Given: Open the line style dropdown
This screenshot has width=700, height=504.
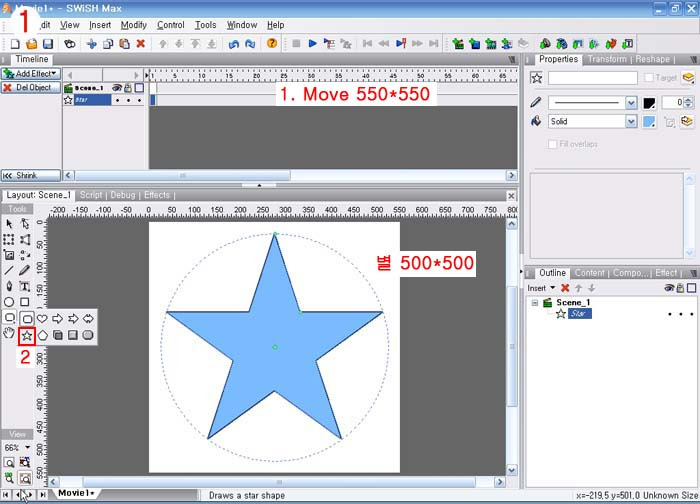Looking at the screenshot, I should pyautogui.click(x=631, y=103).
